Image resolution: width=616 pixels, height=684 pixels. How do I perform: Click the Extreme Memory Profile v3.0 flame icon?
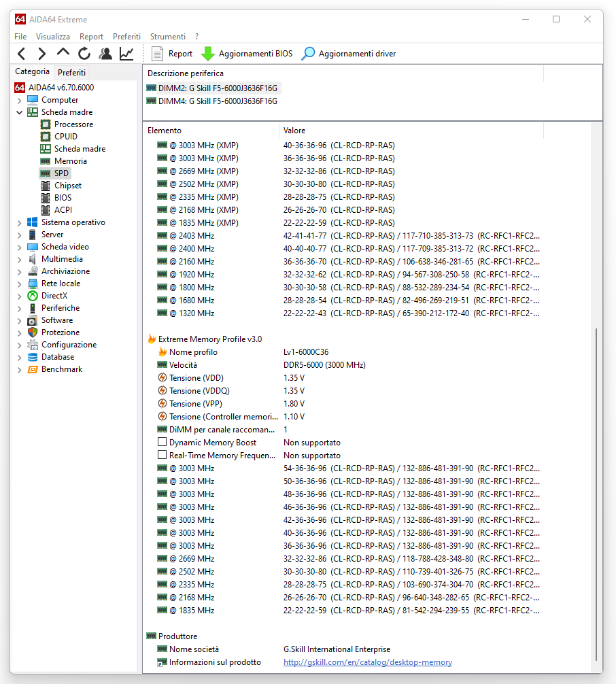[x=152, y=339]
